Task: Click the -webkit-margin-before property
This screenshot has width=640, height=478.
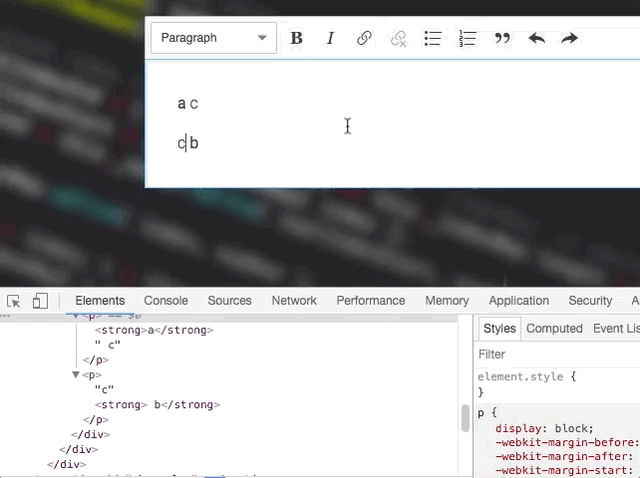Action: tap(567, 442)
